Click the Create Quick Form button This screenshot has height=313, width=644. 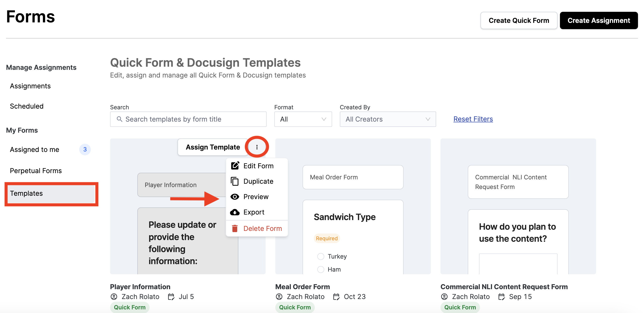coord(519,20)
